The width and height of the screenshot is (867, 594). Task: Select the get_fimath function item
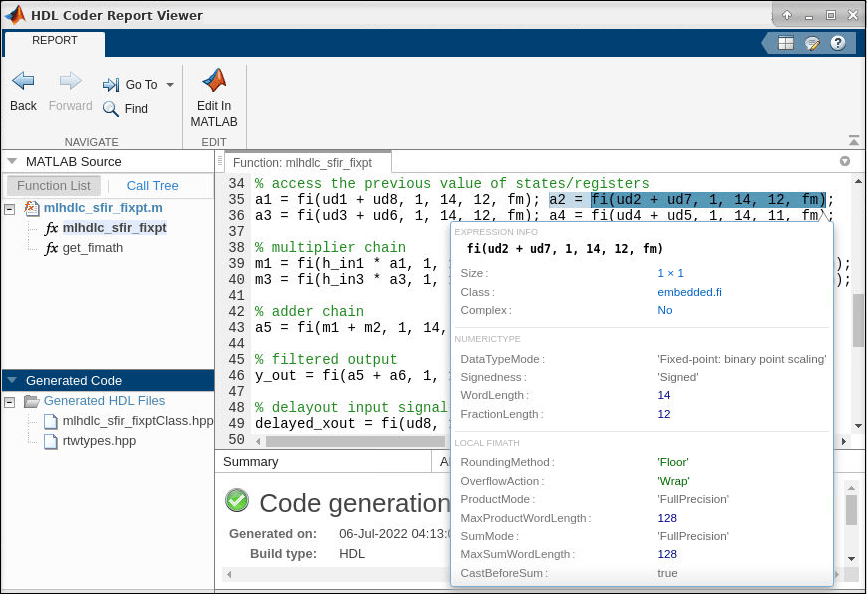(x=92, y=247)
